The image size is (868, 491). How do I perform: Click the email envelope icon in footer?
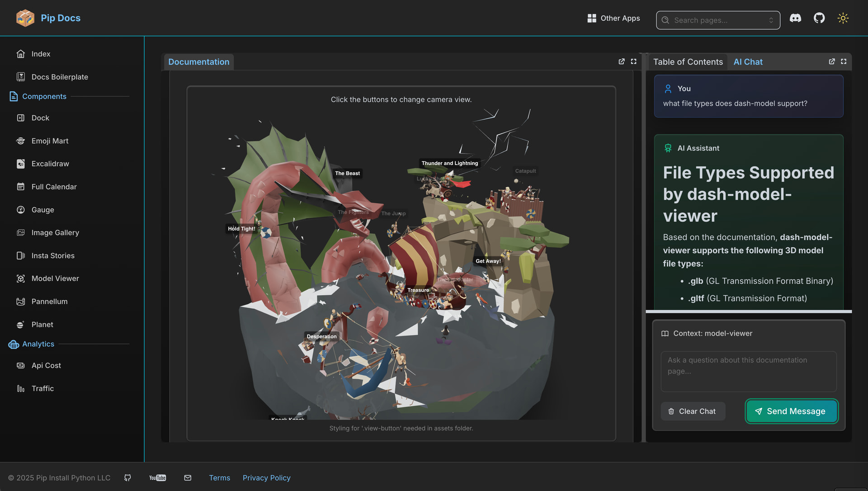click(188, 478)
